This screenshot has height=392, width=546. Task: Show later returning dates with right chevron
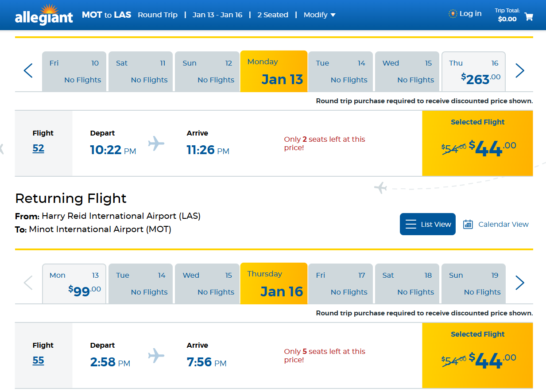tap(520, 283)
